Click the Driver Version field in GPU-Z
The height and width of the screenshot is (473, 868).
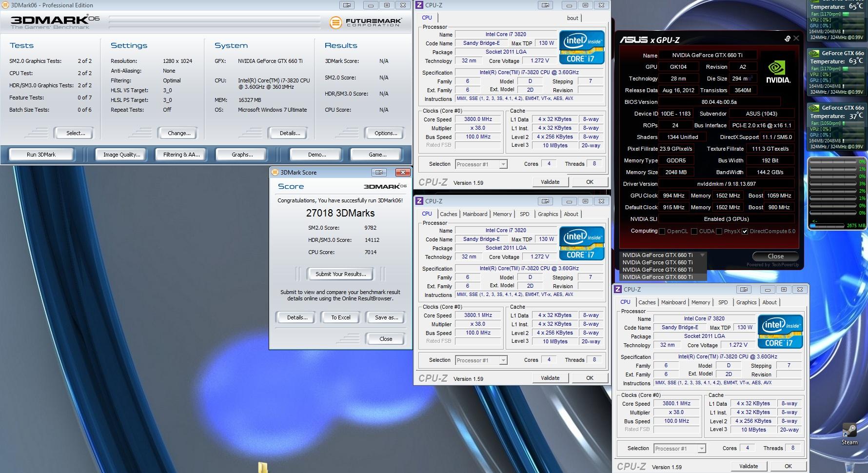pyautogui.click(x=727, y=184)
